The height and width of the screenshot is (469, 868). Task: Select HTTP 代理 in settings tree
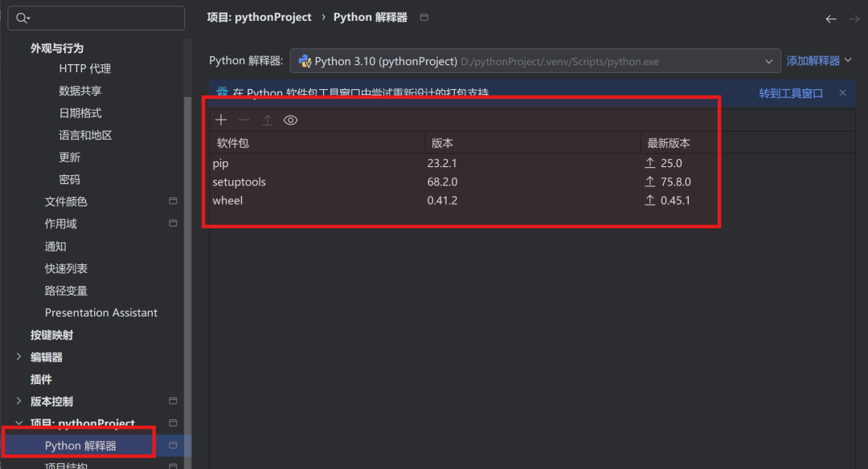click(x=84, y=68)
